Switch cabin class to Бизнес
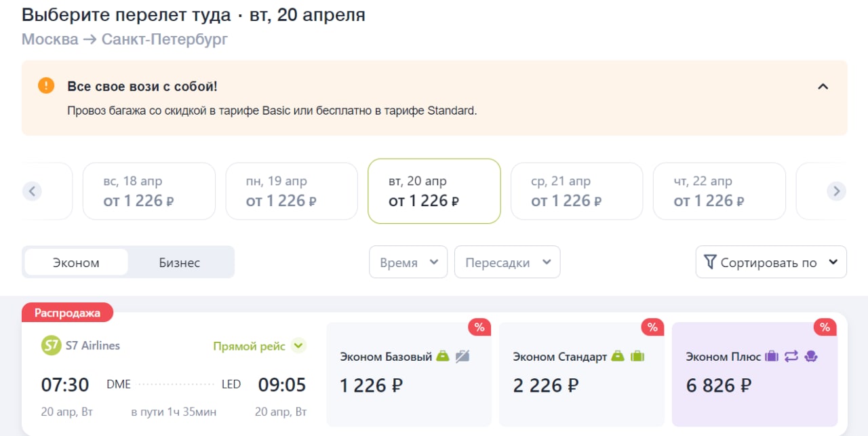Image resolution: width=868 pixels, height=436 pixels. pos(180,262)
